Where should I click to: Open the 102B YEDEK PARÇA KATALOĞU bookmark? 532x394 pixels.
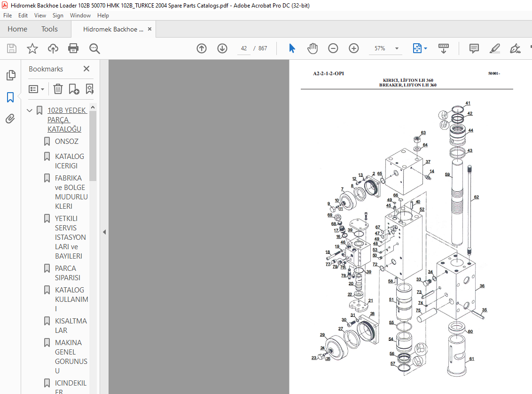pos(67,120)
